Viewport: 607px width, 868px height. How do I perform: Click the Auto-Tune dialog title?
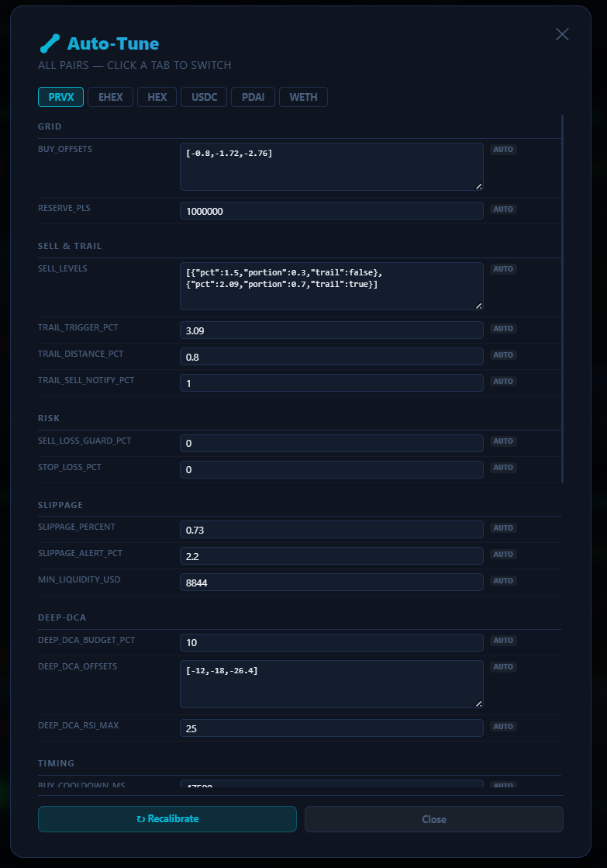(113, 43)
